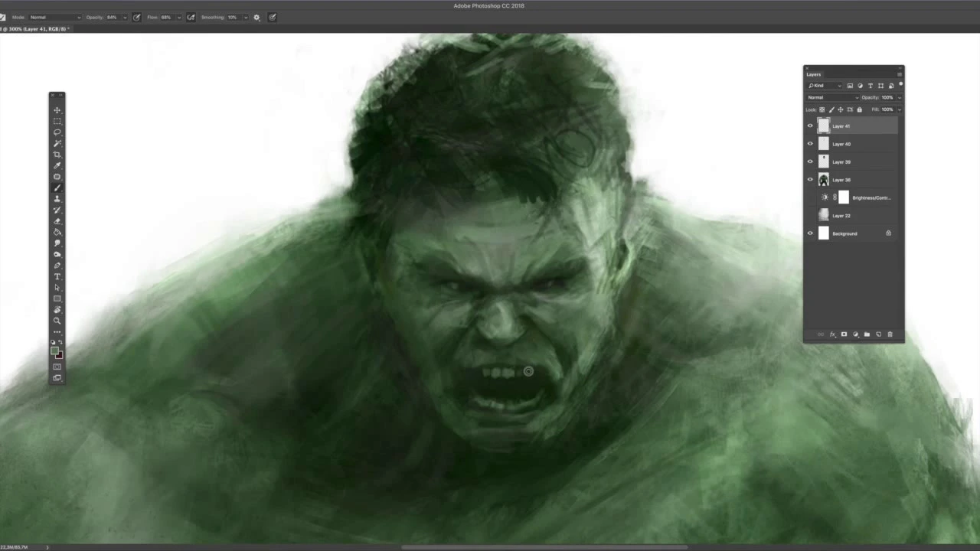Select the Eyedropper tool
This screenshot has height=551, width=980.
tap(57, 165)
